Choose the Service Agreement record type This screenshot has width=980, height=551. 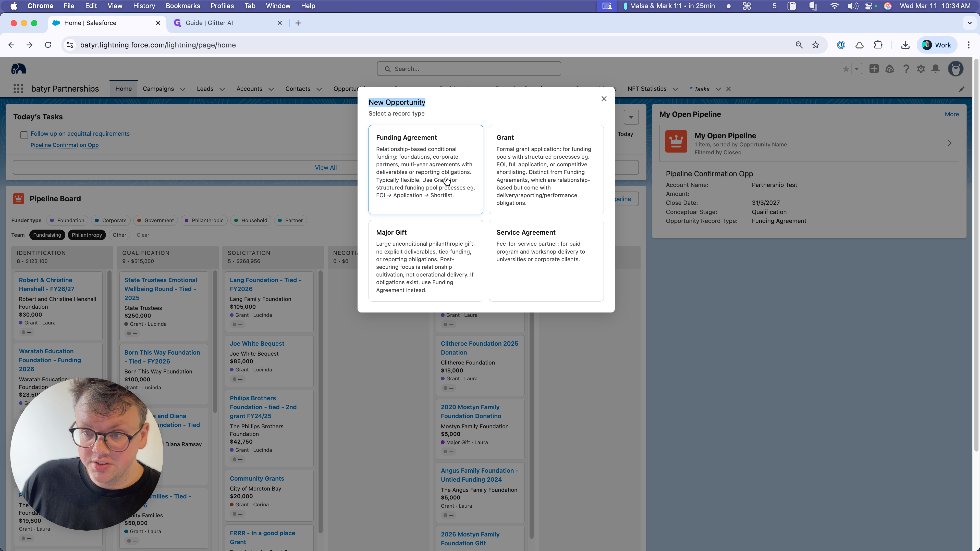coord(546,260)
